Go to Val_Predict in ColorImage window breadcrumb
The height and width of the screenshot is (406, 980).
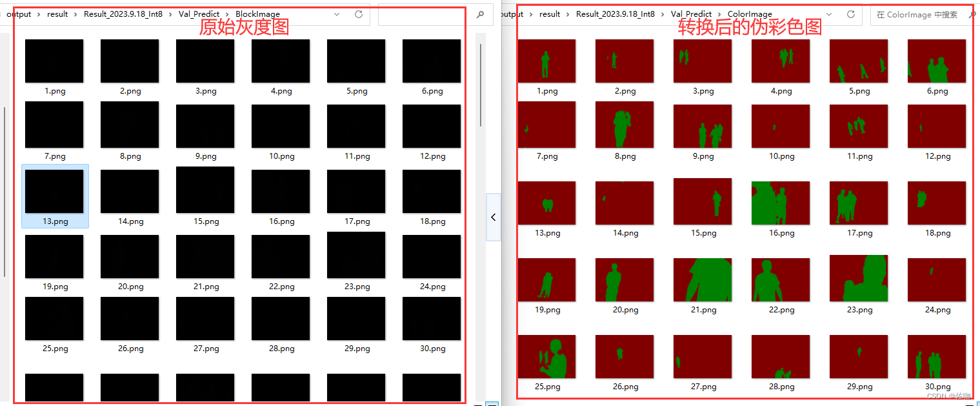[691, 14]
